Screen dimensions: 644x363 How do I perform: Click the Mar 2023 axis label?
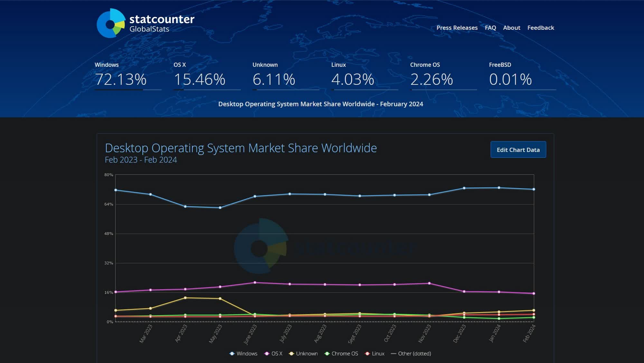click(x=146, y=333)
